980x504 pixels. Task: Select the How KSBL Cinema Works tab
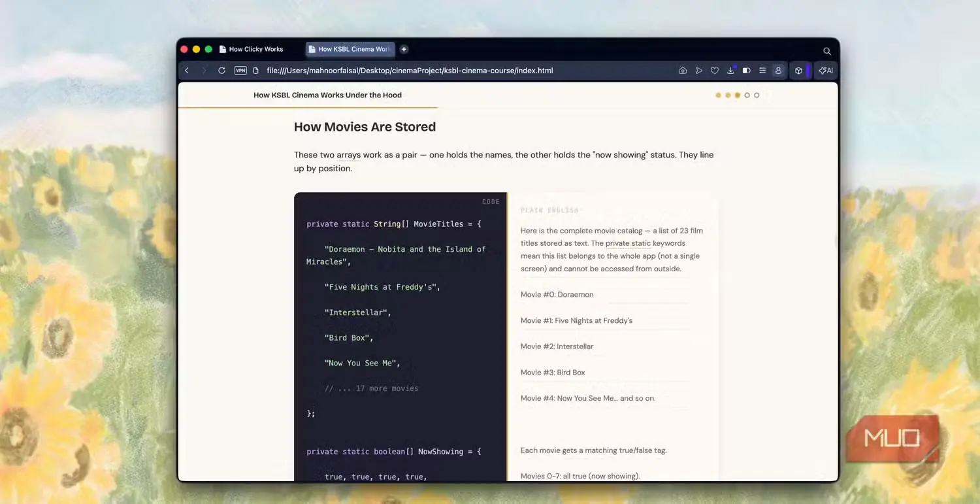click(x=351, y=49)
